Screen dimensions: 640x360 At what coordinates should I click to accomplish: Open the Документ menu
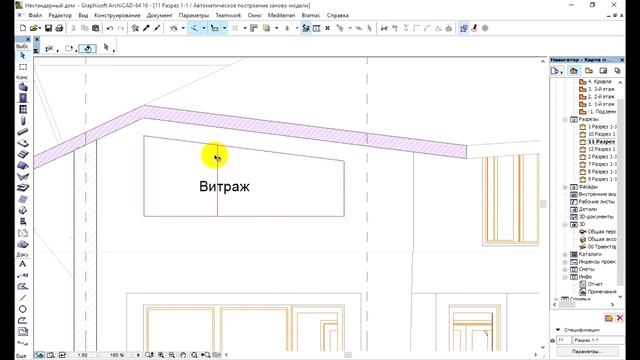(160, 15)
